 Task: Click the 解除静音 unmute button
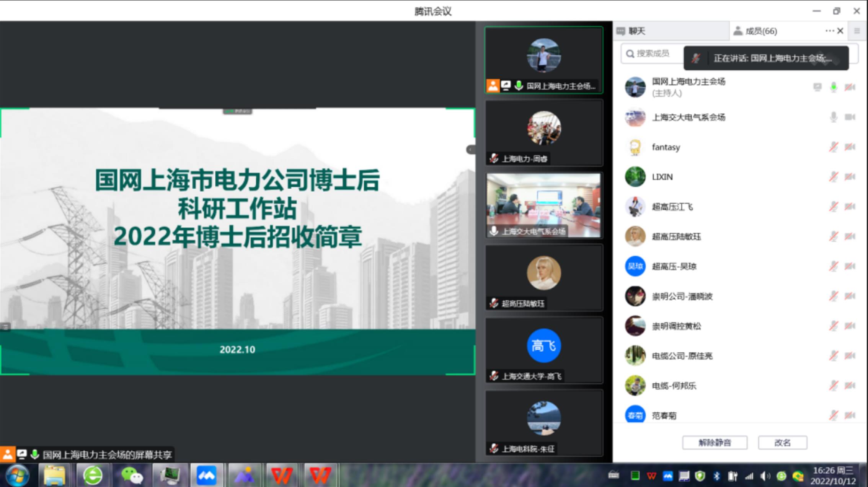[x=714, y=443]
